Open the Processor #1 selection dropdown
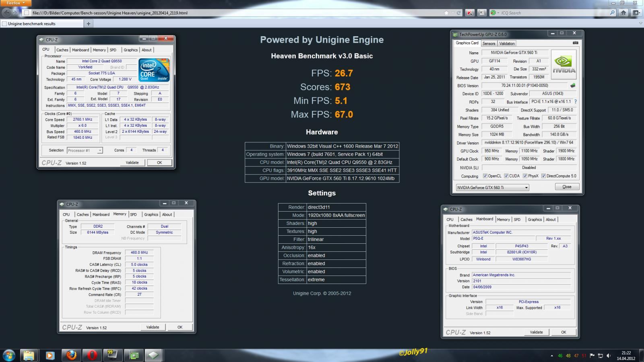644x362 pixels. pyautogui.click(x=85, y=150)
